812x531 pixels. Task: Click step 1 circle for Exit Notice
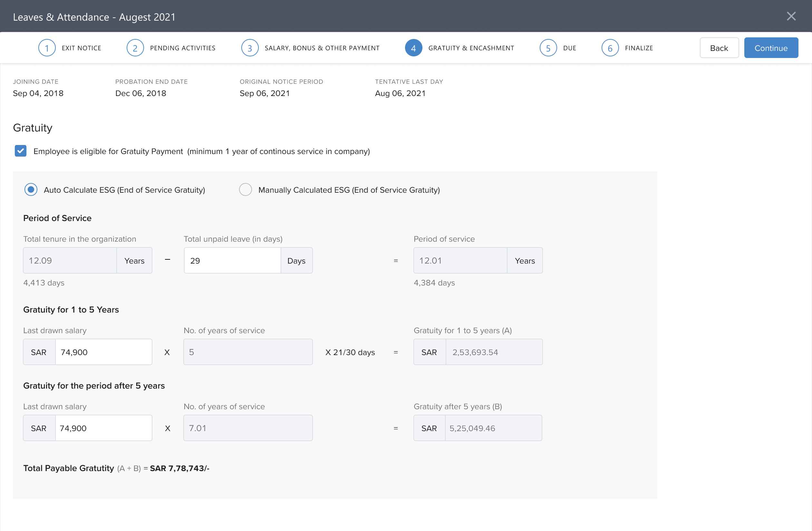[47, 48]
